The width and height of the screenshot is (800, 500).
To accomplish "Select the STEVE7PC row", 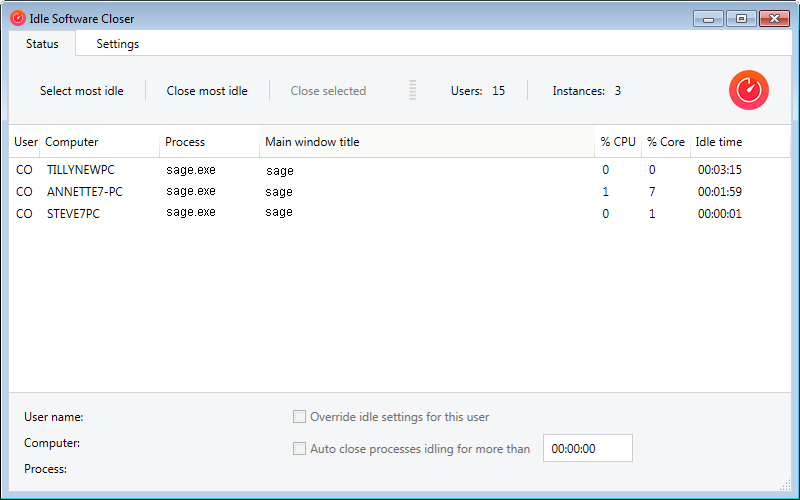I will point(399,213).
